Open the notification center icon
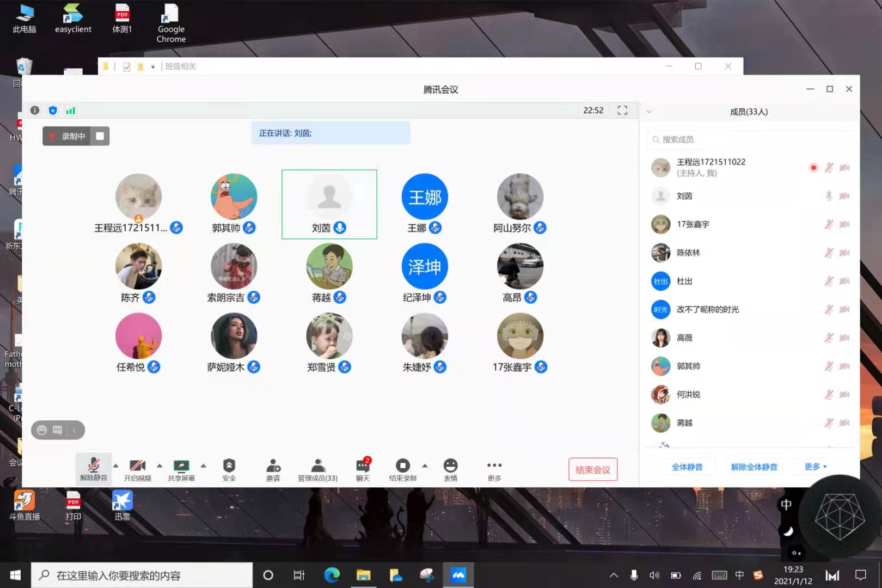The height and width of the screenshot is (588, 882). point(861,575)
